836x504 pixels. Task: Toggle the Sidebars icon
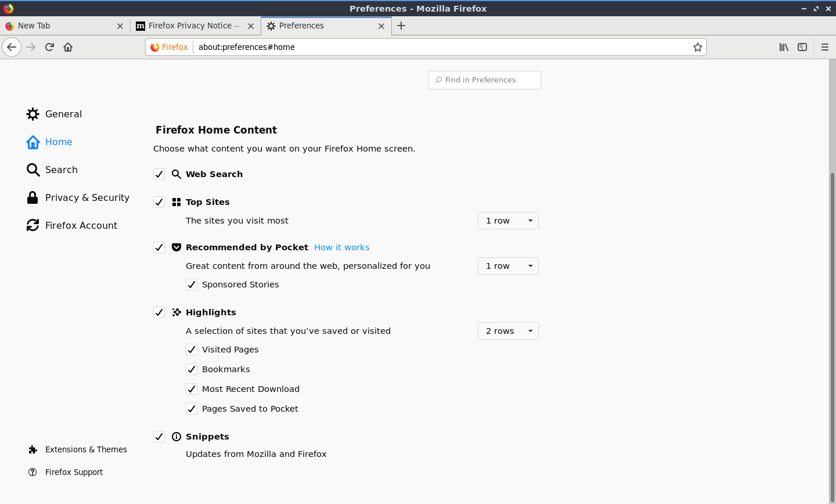click(x=802, y=47)
